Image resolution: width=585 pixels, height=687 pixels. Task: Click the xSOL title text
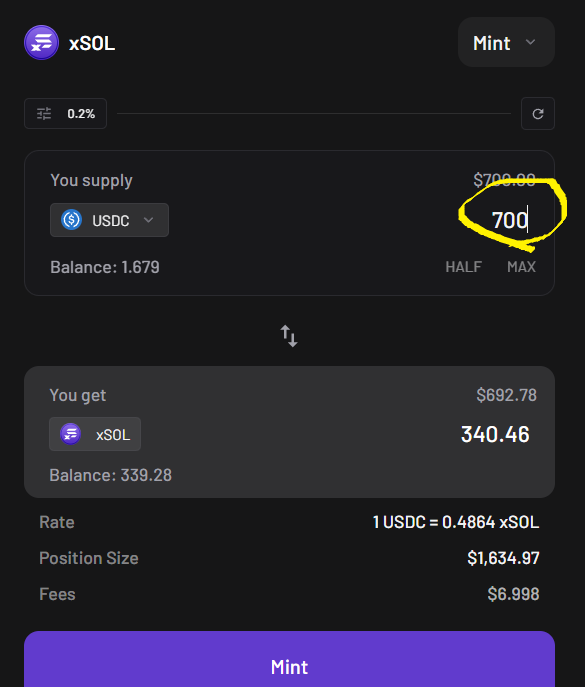pyautogui.click(x=92, y=43)
